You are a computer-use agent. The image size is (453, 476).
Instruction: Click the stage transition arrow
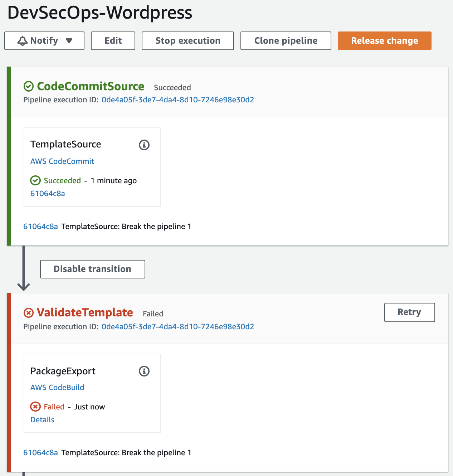pos(24,268)
